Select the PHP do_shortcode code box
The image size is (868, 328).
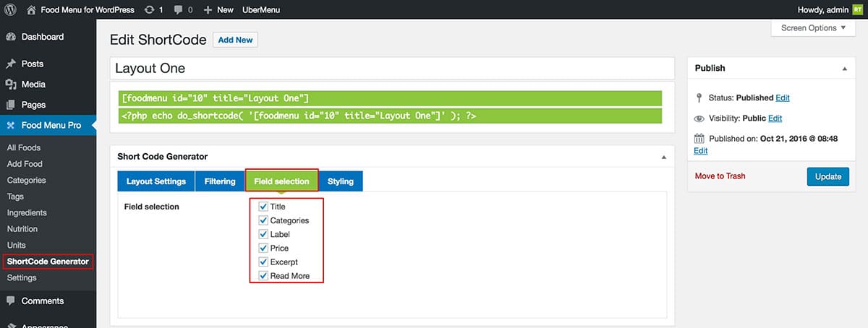tap(391, 116)
